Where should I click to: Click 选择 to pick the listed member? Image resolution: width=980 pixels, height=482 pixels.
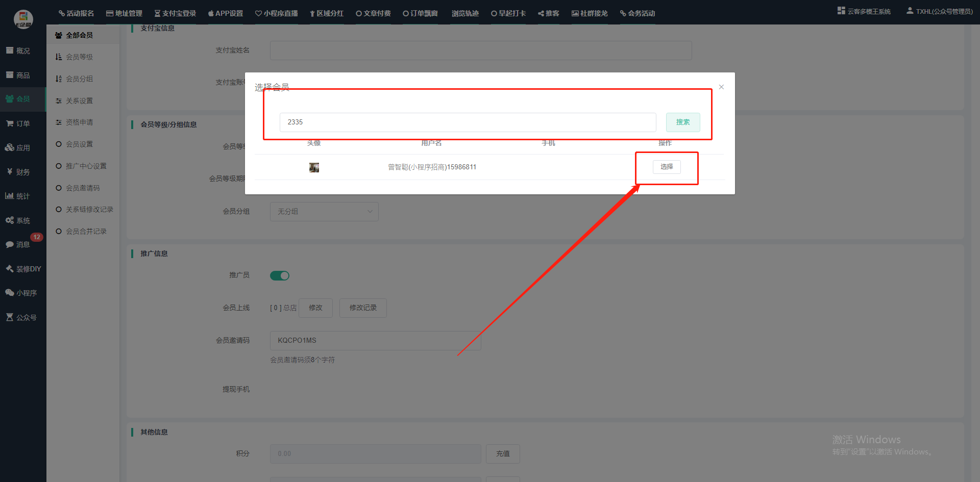tap(667, 167)
